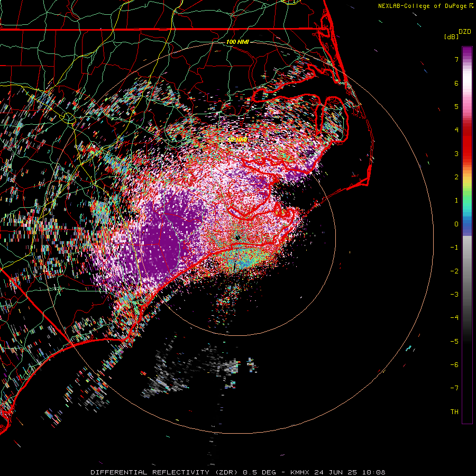This screenshot has width=476, height=476.
Task: Click the 3 value on color scale
Action: click(456, 153)
